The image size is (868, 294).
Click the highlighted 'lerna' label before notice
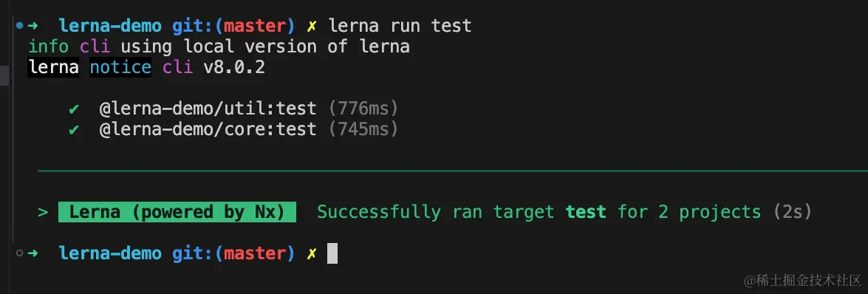[53, 67]
